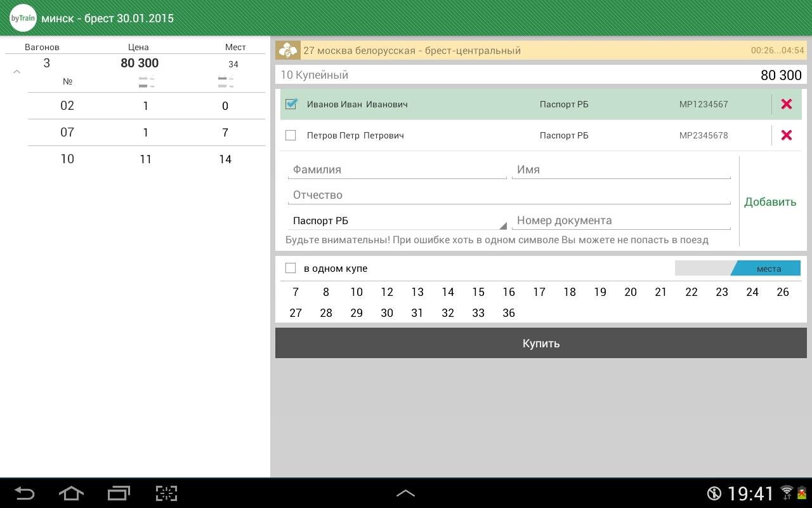Tap seat number 30
The image size is (812, 508).
(387, 313)
